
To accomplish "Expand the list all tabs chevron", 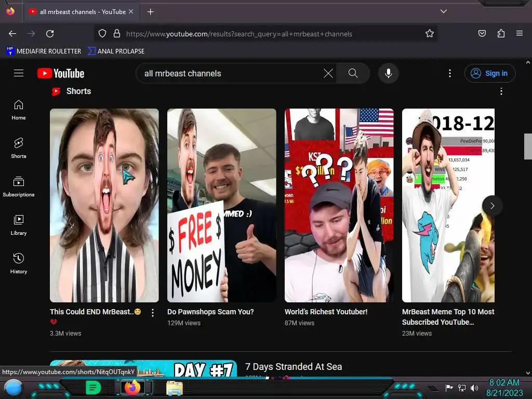I will (444, 11).
